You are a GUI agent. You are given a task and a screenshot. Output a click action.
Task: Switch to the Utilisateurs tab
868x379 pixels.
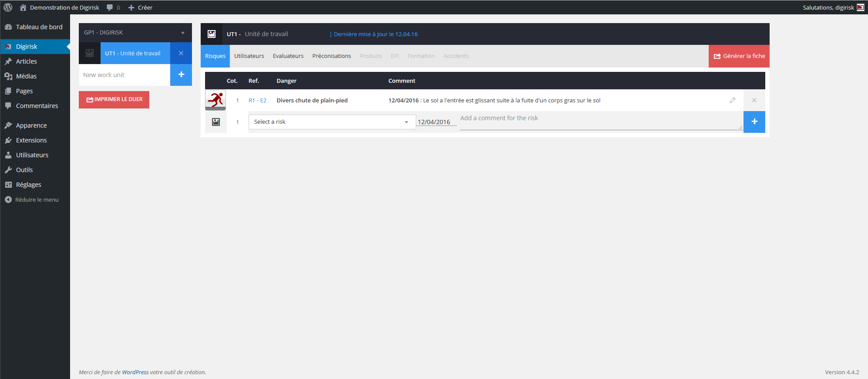(x=249, y=56)
